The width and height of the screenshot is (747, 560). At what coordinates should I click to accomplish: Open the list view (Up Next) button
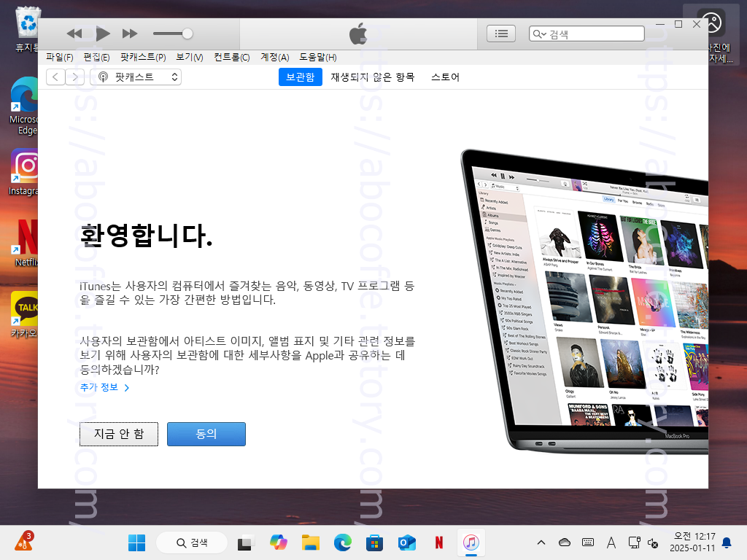coord(500,34)
